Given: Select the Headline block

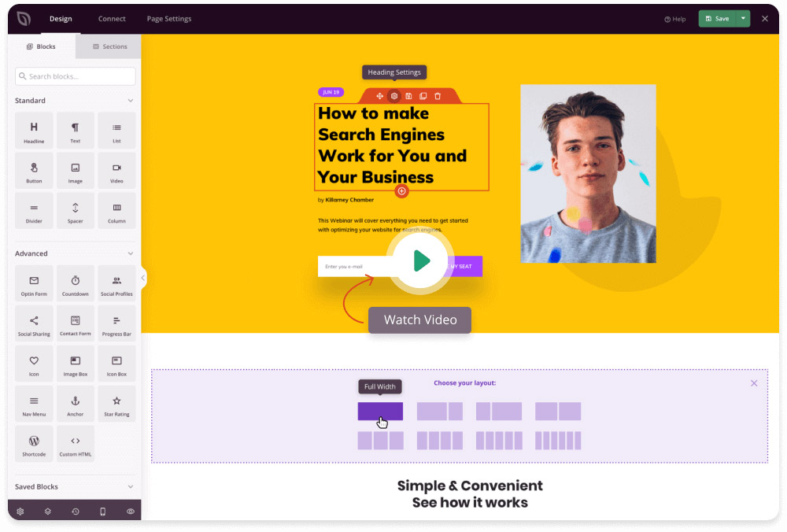Looking at the screenshot, I should [x=34, y=131].
